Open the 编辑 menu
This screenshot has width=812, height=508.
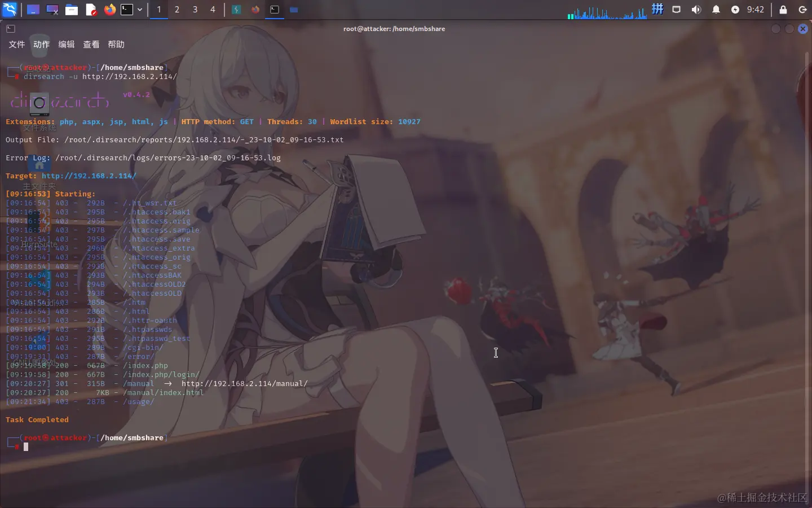click(x=67, y=44)
